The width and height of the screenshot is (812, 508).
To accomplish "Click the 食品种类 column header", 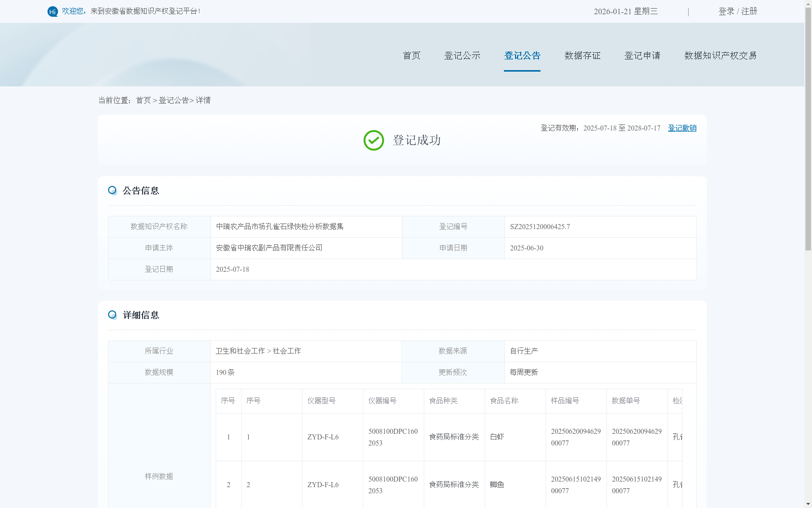I will (454, 401).
